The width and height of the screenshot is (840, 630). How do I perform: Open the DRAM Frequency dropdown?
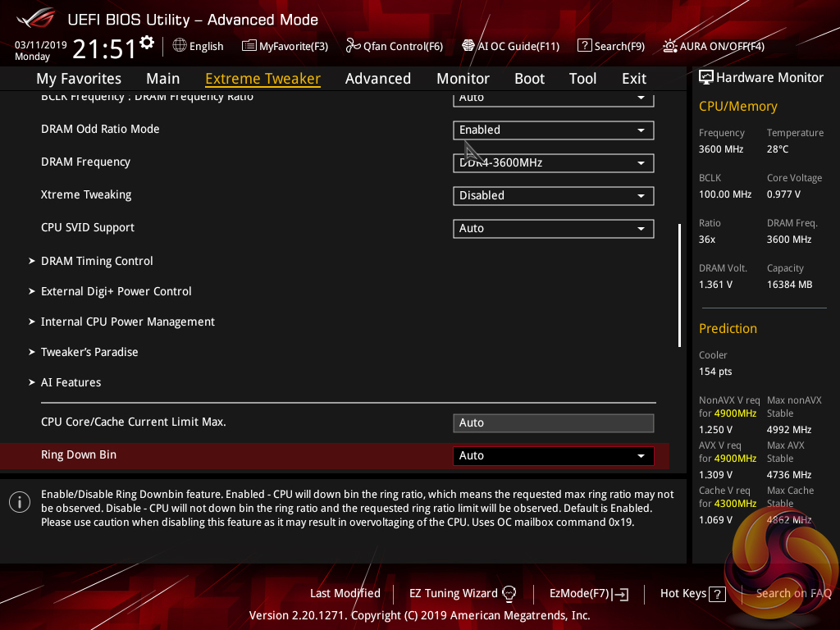pos(553,162)
